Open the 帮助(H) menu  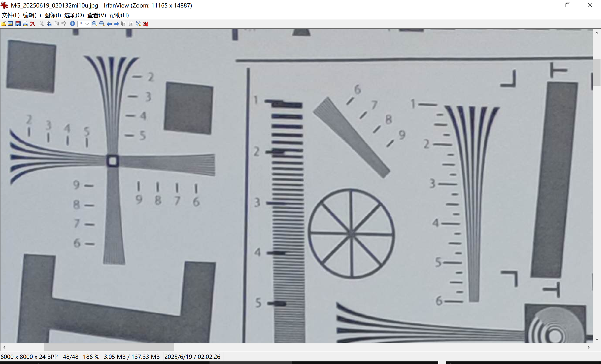tap(119, 15)
